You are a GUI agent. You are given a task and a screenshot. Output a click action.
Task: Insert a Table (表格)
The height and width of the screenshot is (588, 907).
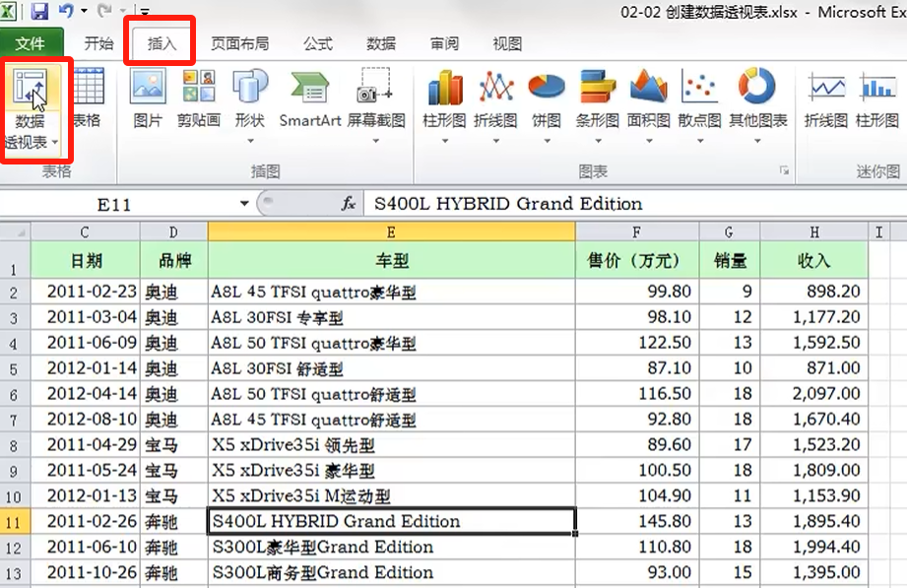[88, 97]
